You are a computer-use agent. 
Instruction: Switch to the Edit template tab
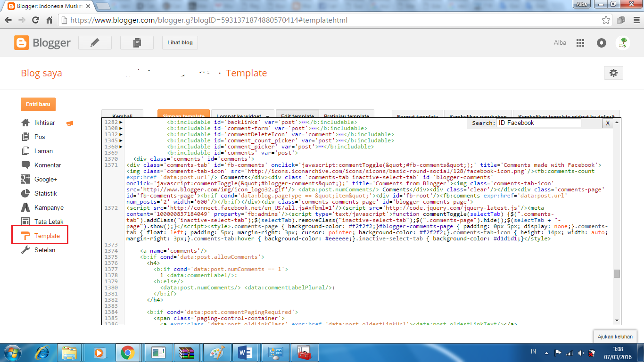tap(297, 115)
